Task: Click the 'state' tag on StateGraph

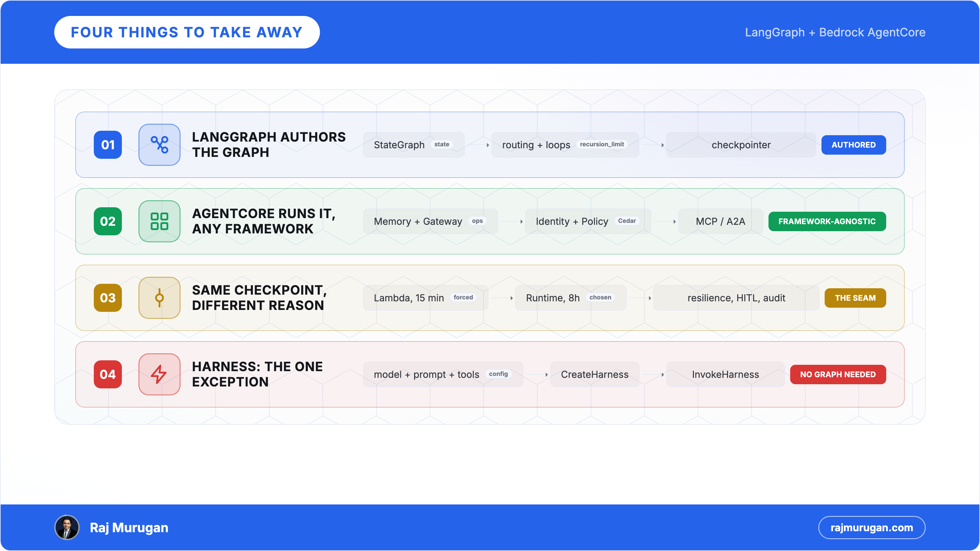Action: point(441,144)
